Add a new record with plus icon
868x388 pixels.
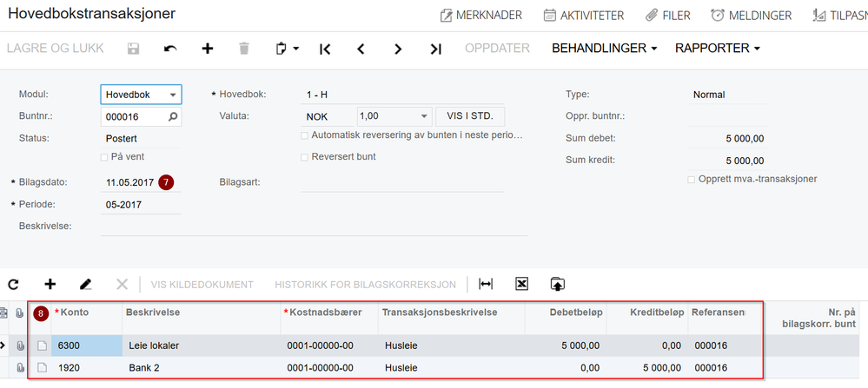click(x=208, y=49)
